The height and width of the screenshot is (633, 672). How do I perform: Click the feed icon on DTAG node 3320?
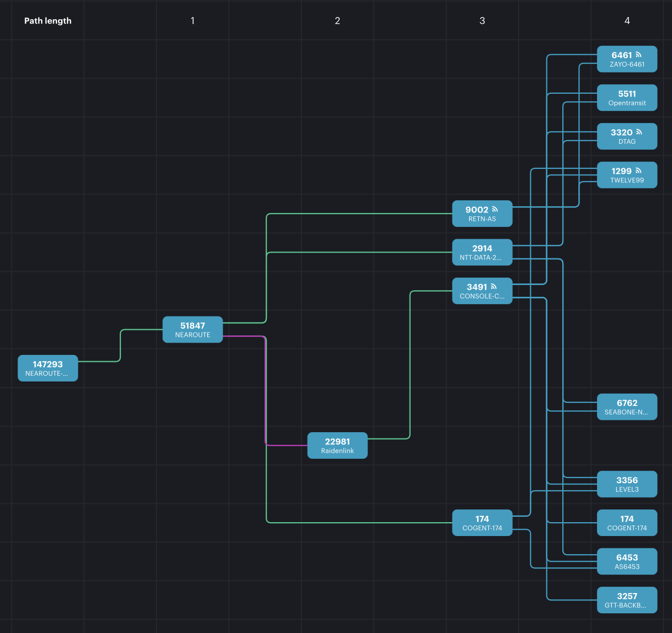coord(639,132)
